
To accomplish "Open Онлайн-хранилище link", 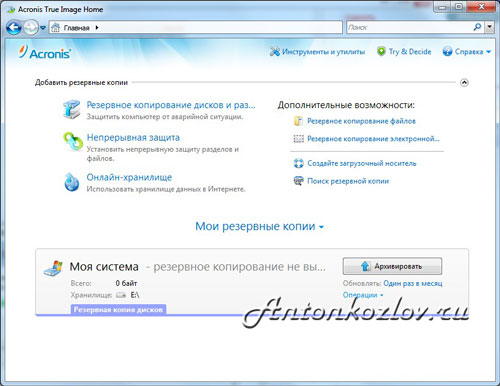I will coord(129,177).
